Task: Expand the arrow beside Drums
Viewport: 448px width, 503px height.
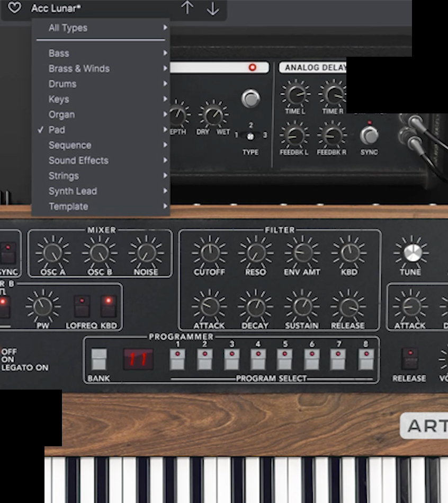Action: (165, 83)
